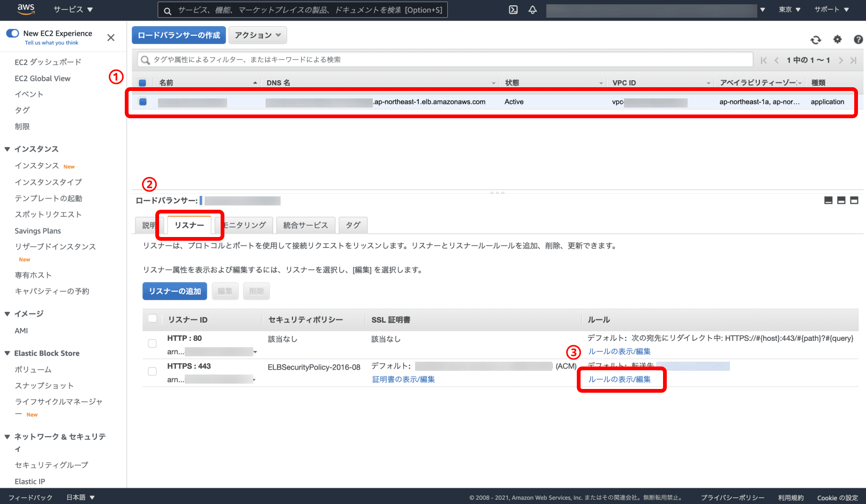Switch to the リスナー tab
866x504 pixels.
click(189, 225)
